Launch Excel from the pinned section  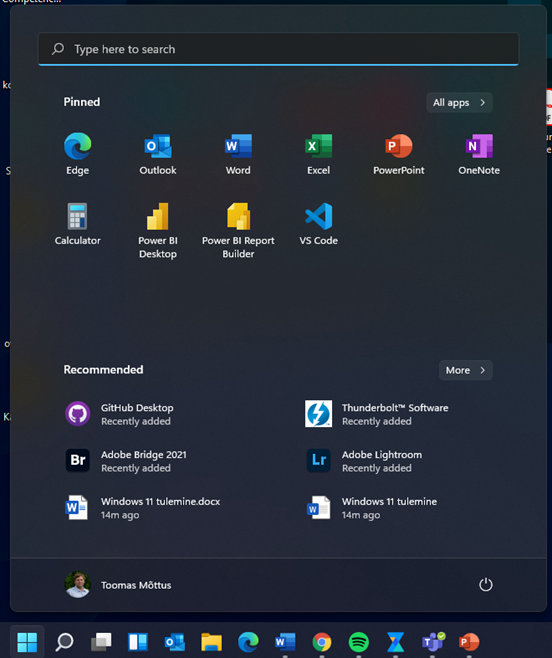(x=319, y=154)
